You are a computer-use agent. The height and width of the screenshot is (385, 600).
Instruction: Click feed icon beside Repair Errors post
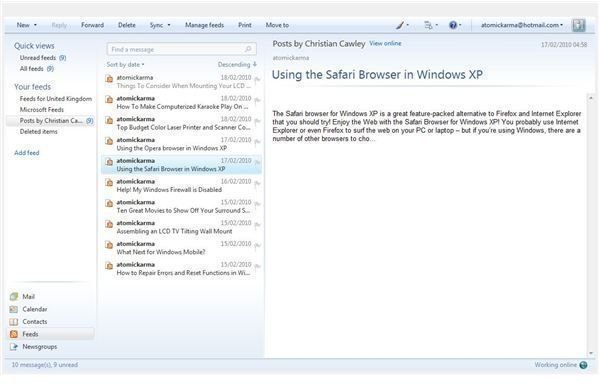point(109,266)
